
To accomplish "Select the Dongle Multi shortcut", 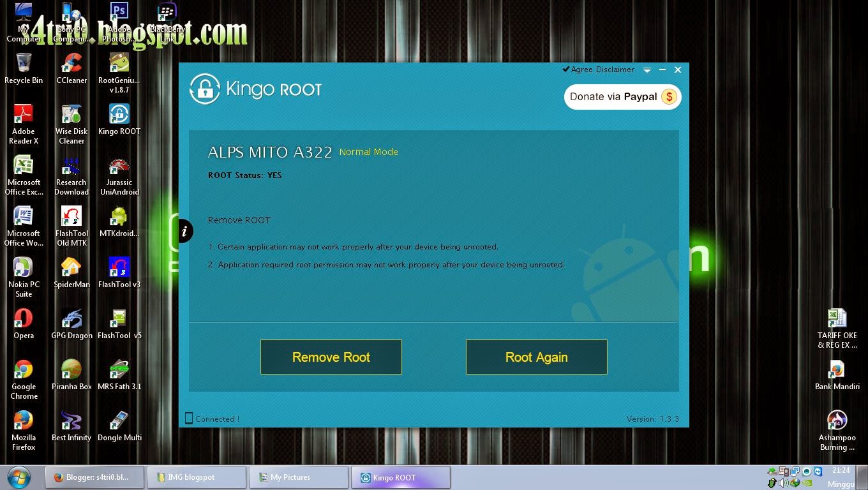I will tap(119, 426).
